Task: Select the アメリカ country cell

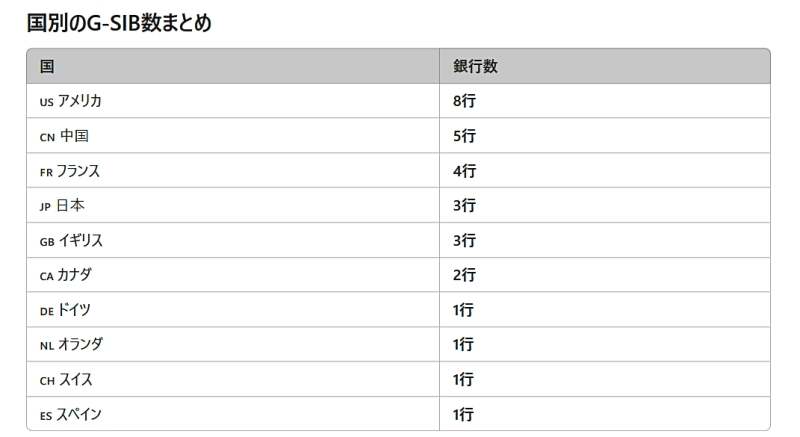Action: click(x=71, y=101)
